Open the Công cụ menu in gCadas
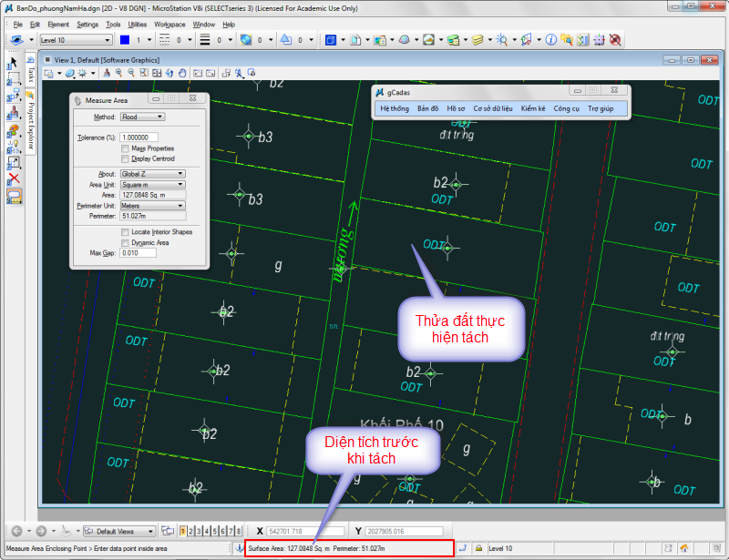Image resolution: width=729 pixels, height=560 pixels. 566,108
